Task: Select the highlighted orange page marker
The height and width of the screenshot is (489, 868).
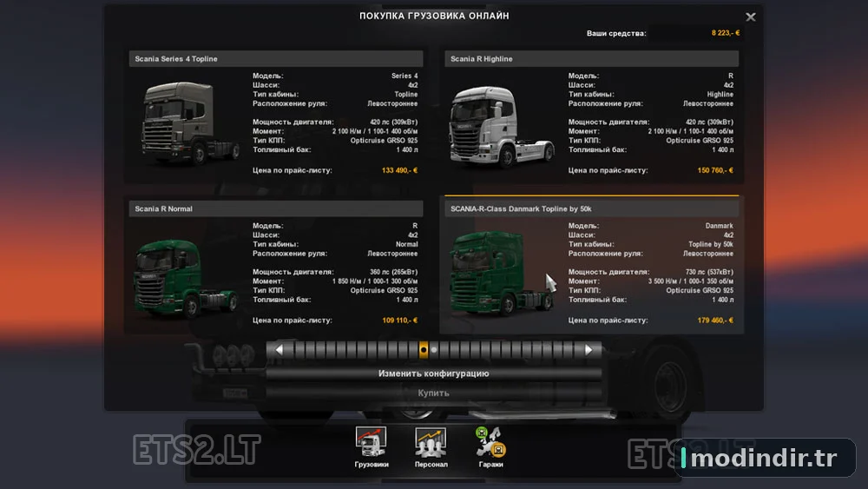Action: [424, 349]
